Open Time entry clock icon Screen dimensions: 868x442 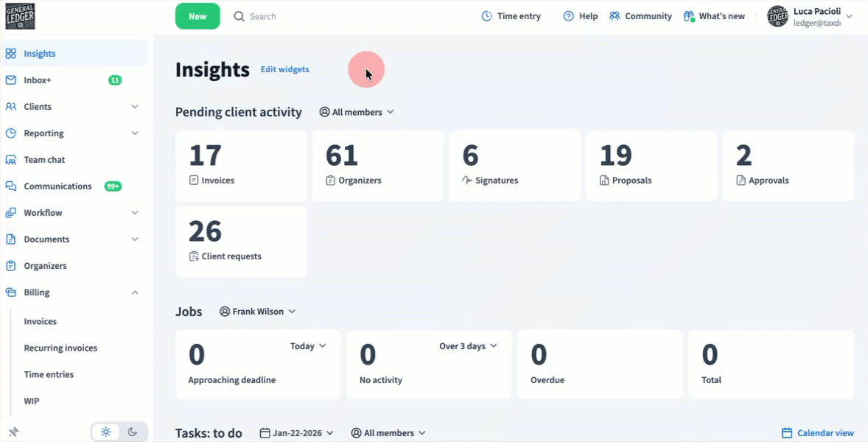click(486, 16)
